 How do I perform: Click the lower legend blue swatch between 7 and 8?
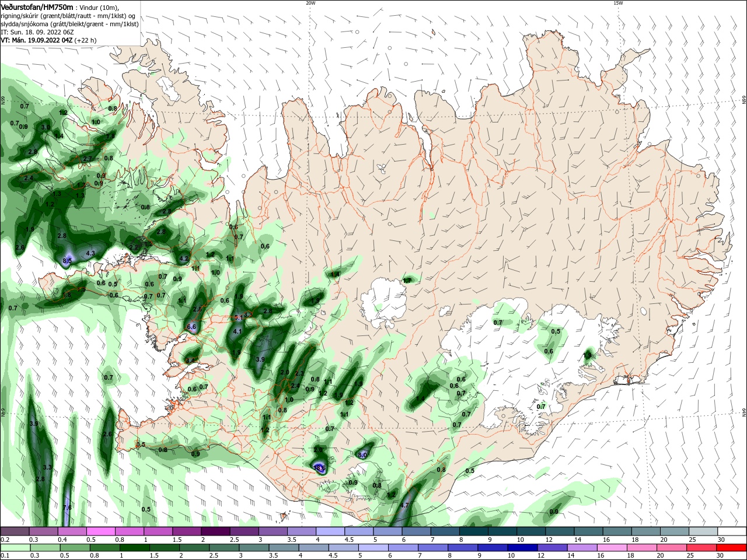434,548
